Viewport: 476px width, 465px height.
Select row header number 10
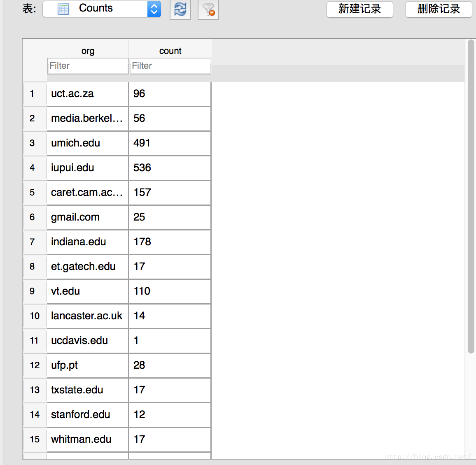point(35,316)
